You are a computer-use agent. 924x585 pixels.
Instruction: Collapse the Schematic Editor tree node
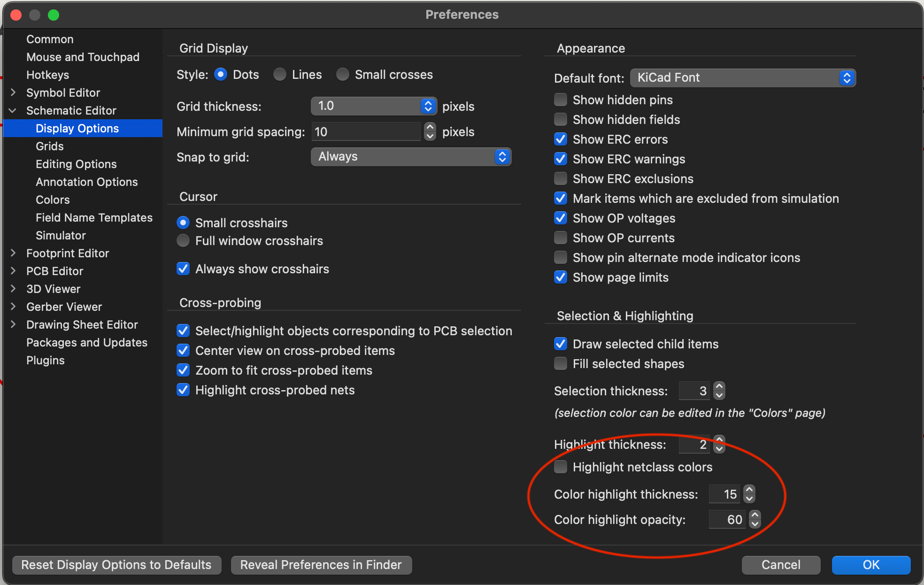[13, 110]
